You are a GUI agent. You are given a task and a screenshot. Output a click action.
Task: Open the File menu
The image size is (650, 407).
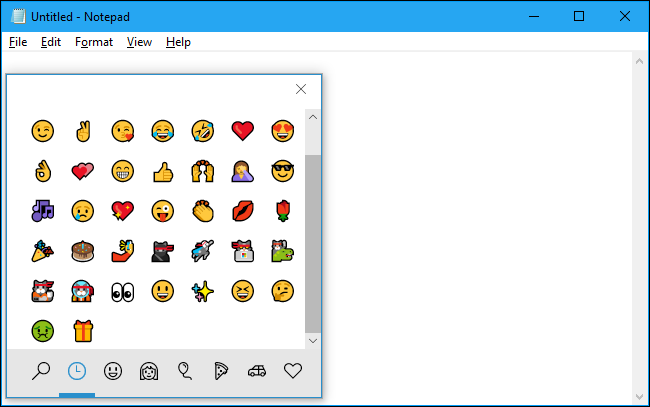coord(18,42)
